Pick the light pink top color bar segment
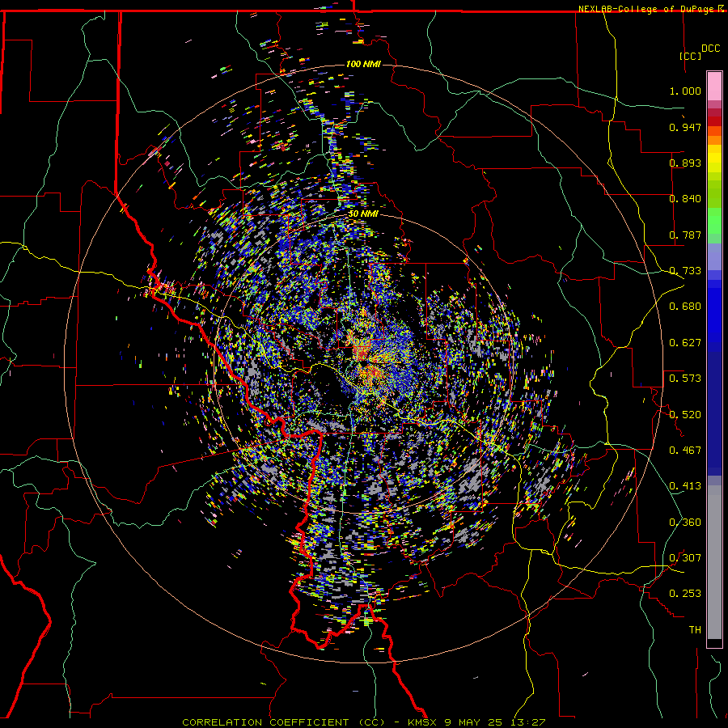This screenshot has height=728, width=728. pyautogui.click(x=714, y=87)
